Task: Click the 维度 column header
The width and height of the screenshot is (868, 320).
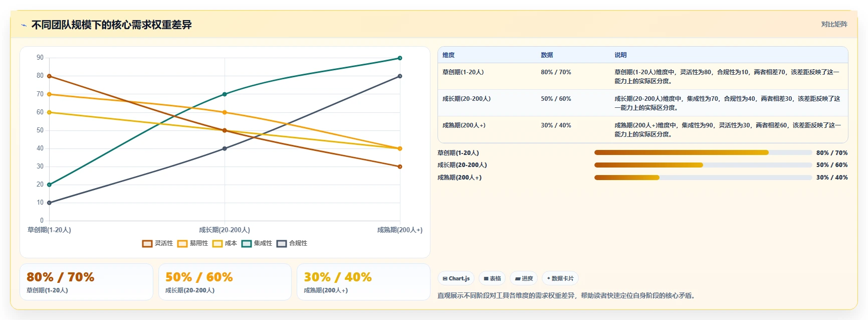Action: [x=449, y=55]
